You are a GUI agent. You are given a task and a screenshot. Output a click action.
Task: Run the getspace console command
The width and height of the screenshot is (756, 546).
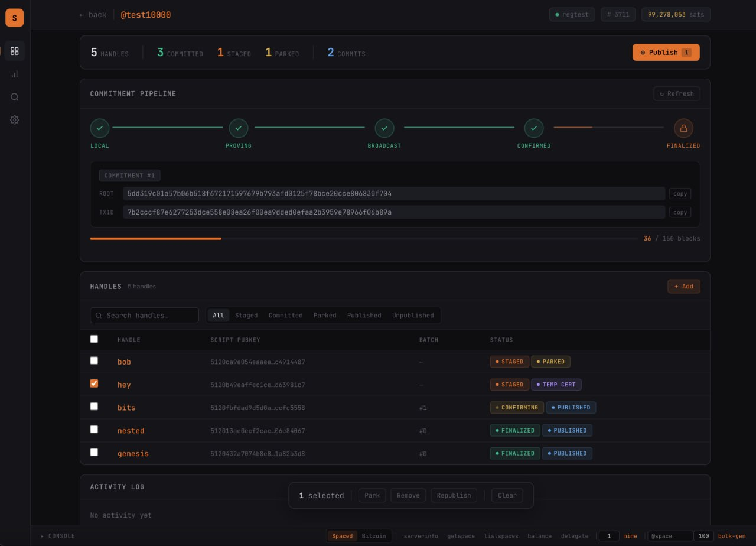pyautogui.click(x=461, y=536)
